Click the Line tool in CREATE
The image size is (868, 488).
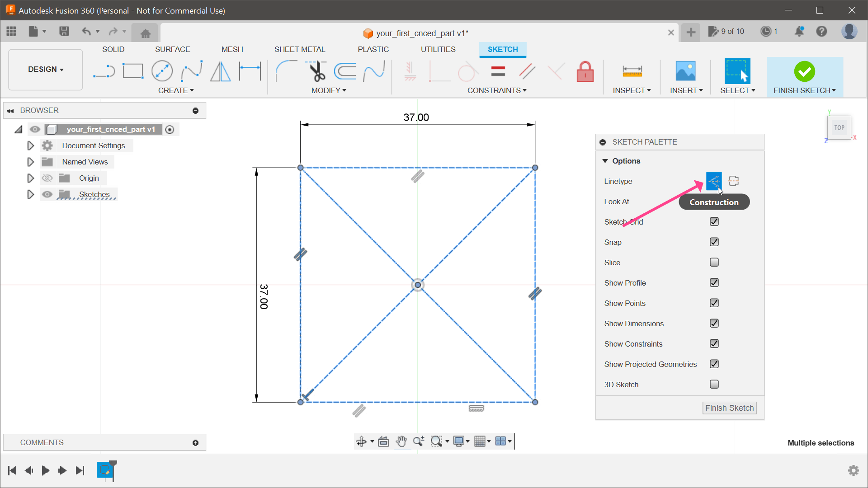pyautogui.click(x=103, y=71)
